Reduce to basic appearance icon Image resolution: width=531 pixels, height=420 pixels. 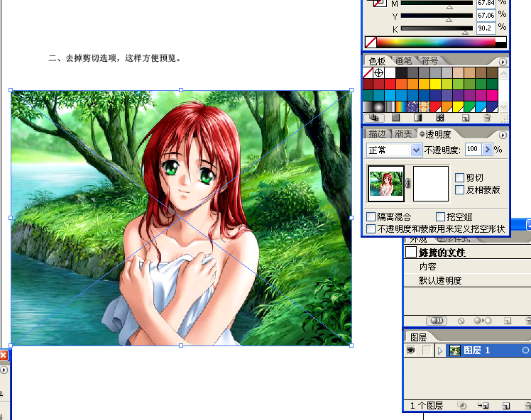tap(483, 320)
